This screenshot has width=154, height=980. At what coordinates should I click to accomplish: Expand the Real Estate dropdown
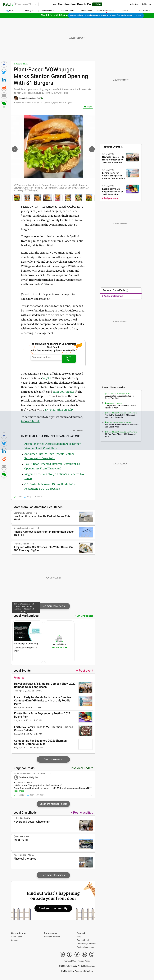coord(144,11)
